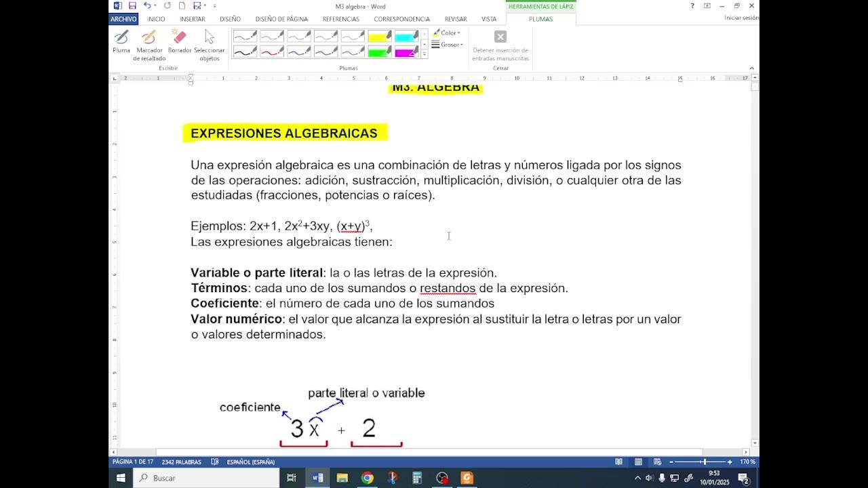This screenshot has height=488, width=868.
Task: Click the horizontal scrollbar right arrow
Action: point(746,452)
